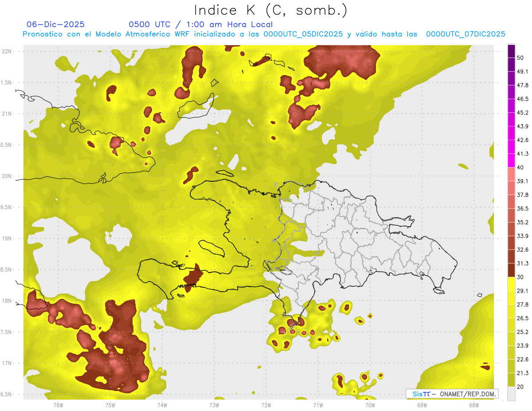This screenshot has height=411, width=532.
Task: Click the colorbar value 30
Action: click(x=520, y=277)
